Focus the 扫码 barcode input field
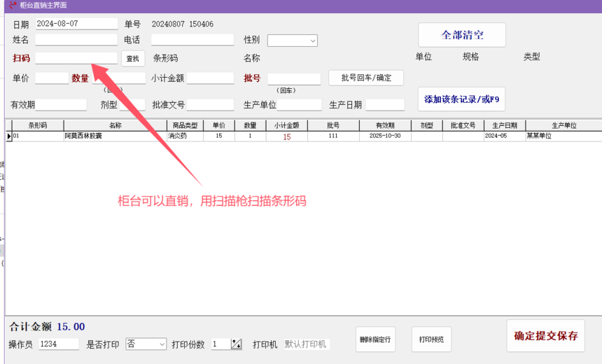Image resolution: width=602 pixels, height=364 pixels. pyautogui.click(x=76, y=58)
